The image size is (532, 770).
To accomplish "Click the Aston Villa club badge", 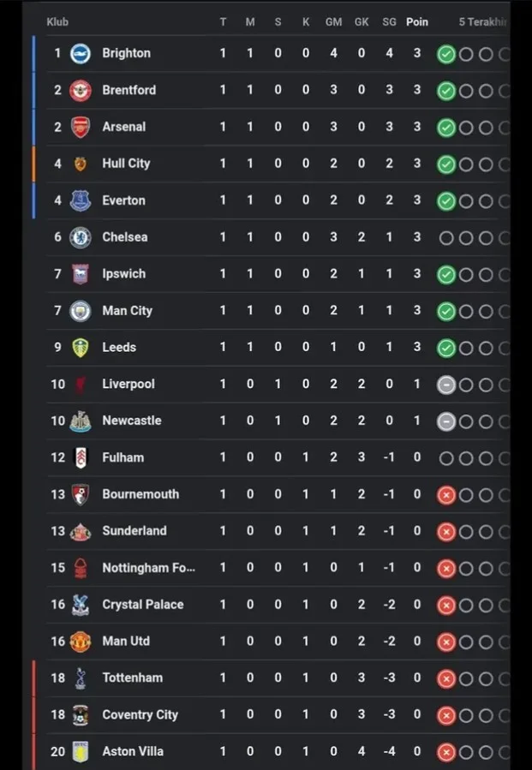I will (x=80, y=751).
